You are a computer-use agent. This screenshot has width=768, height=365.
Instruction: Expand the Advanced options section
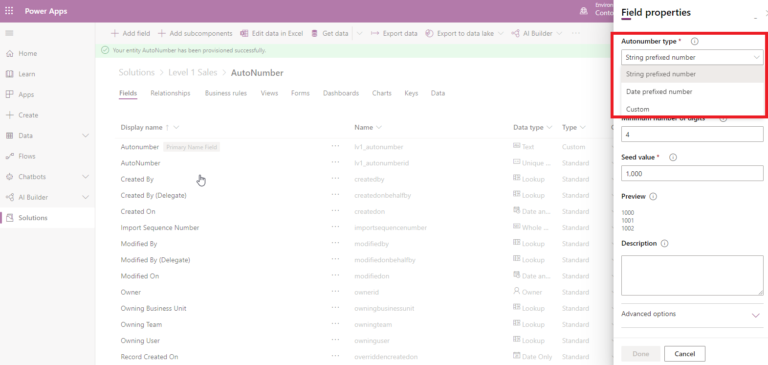point(692,314)
